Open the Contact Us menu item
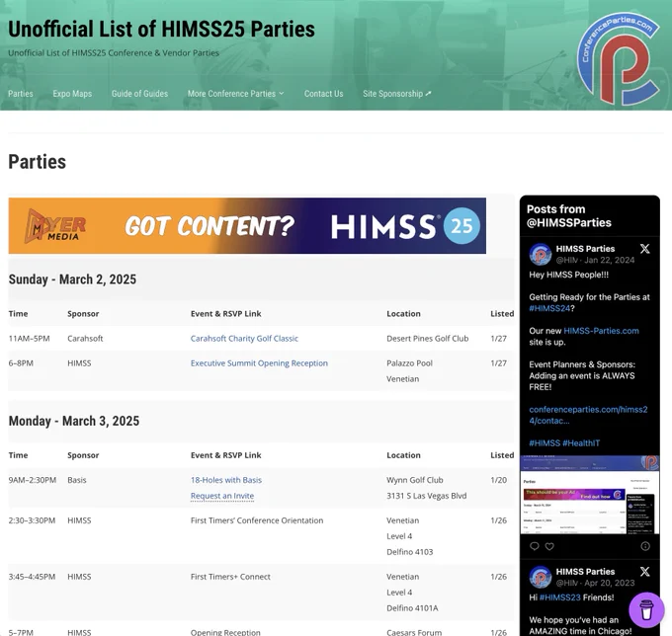This screenshot has height=636, width=672. coord(323,94)
